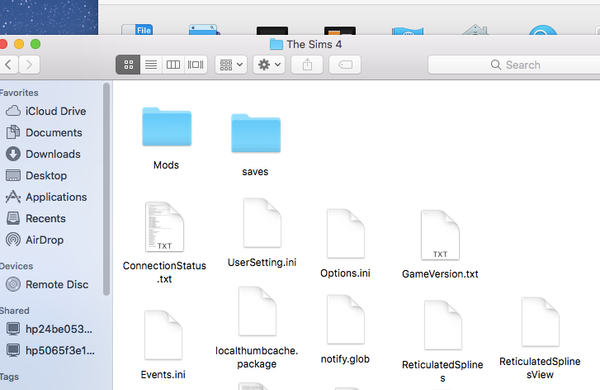Click the Search field
This screenshot has width=600, height=390.
tap(514, 65)
